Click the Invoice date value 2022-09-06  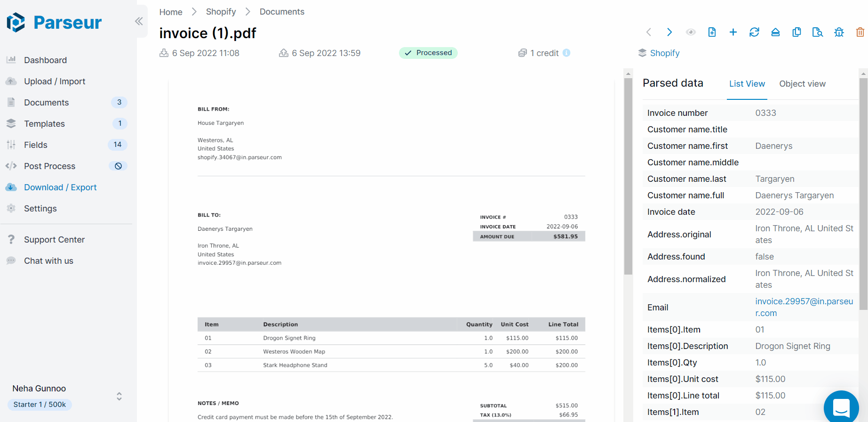coord(780,212)
